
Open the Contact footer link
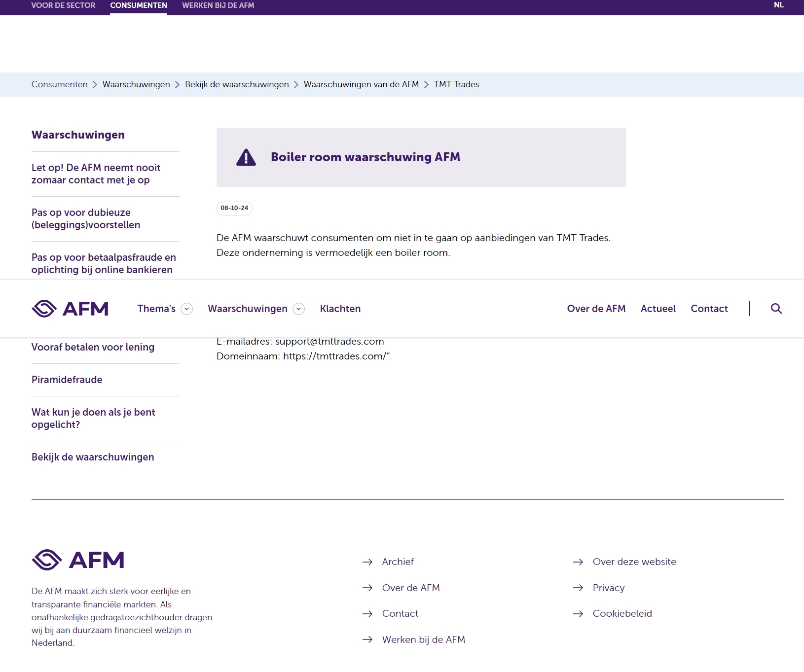(400, 614)
